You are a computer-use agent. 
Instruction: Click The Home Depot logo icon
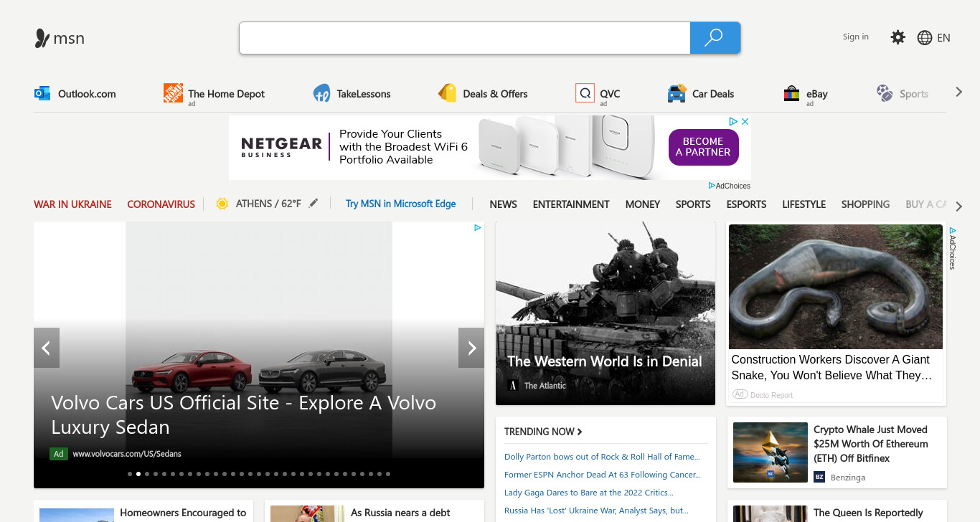(173, 93)
